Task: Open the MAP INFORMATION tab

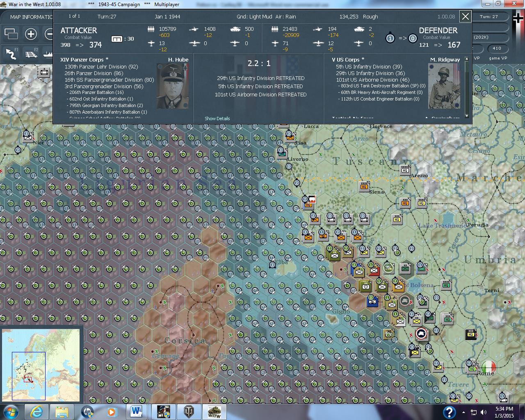Action: click(x=30, y=17)
